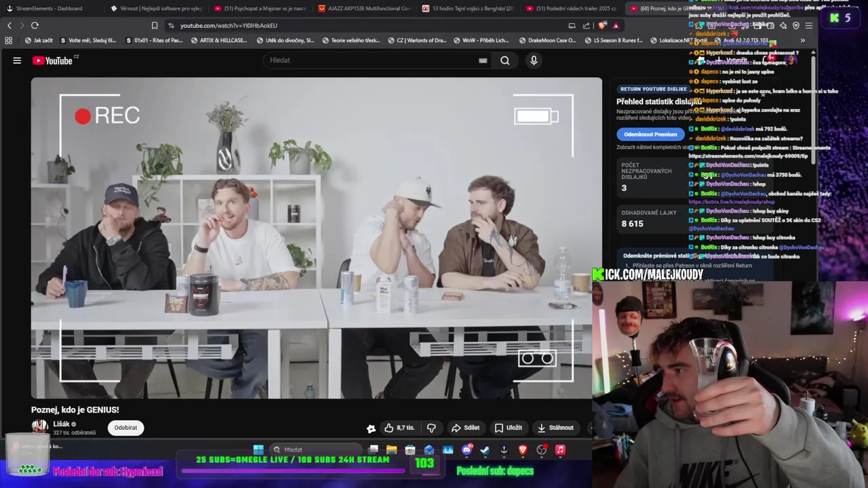Open Microsoft Store icon in taskbar
868x488 pixels.
[410, 449]
